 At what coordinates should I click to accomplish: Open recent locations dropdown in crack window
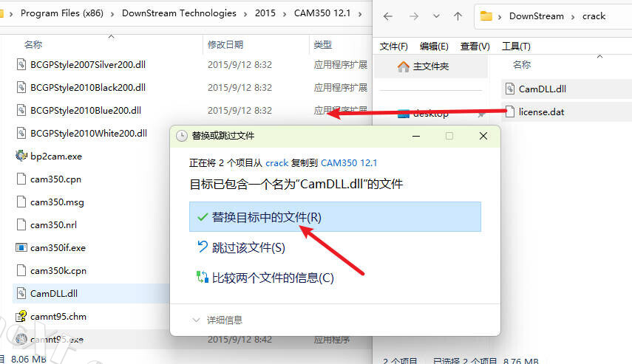pos(436,16)
